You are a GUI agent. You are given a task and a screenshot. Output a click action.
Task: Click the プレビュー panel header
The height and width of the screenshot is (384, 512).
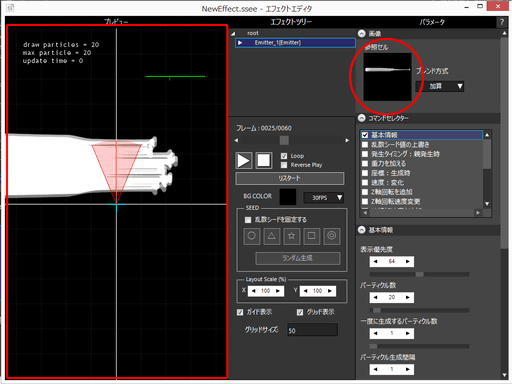tap(116, 21)
